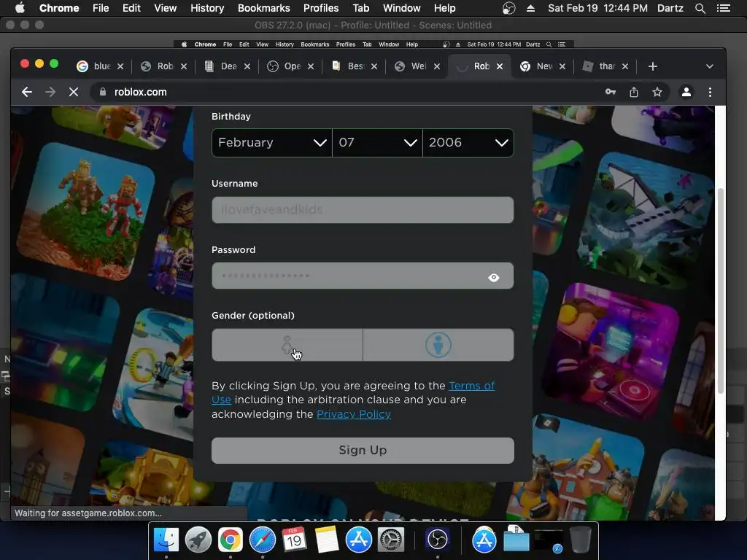
Task: Select the female gender option
Action: (287, 345)
